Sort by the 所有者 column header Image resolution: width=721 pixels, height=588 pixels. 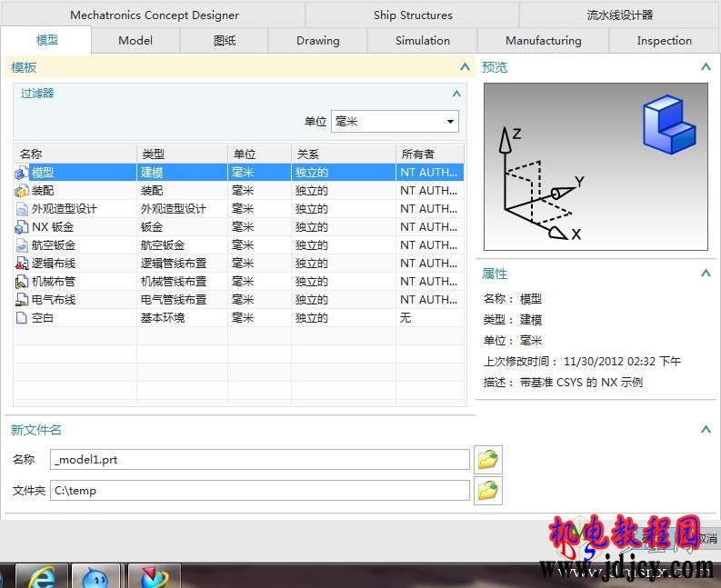430,154
